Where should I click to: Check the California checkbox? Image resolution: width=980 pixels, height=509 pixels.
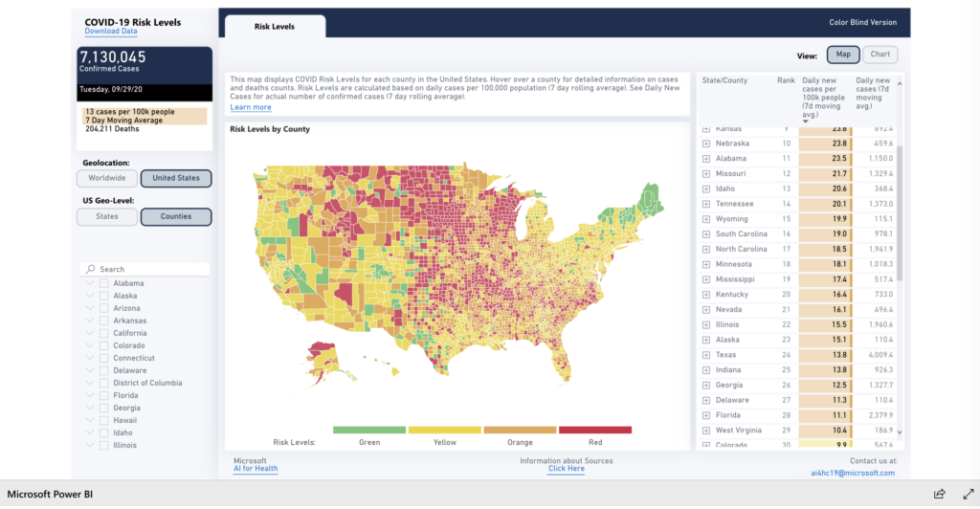tap(103, 333)
